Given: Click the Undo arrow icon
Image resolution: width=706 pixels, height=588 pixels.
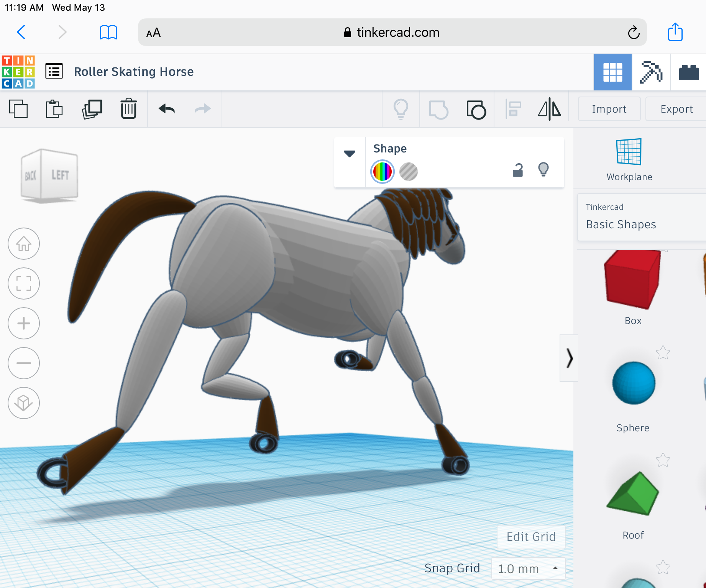Looking at the screenshot, I should 166,109.
